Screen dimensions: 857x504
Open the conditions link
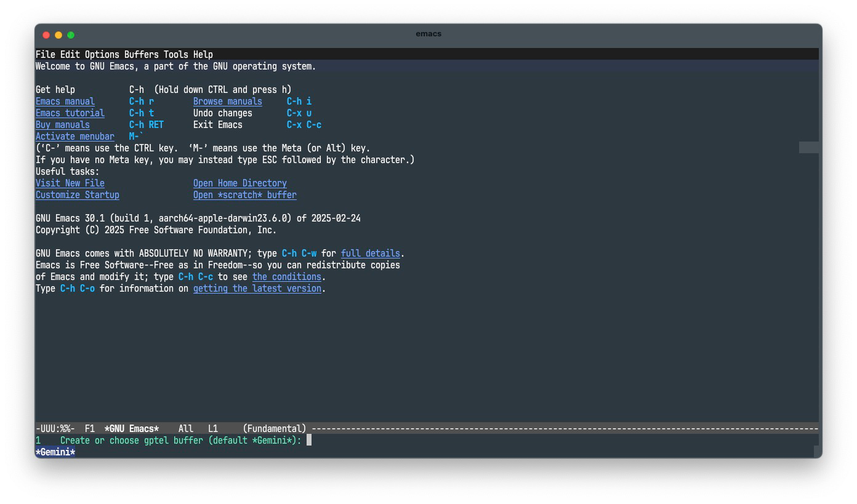tap(287, 277)
